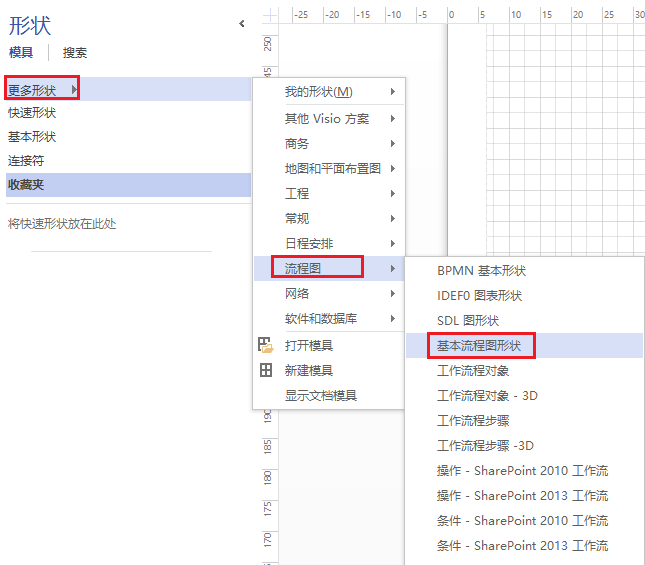
Task: Open 工作流程对象 stencil
Action: pos(524,370)
